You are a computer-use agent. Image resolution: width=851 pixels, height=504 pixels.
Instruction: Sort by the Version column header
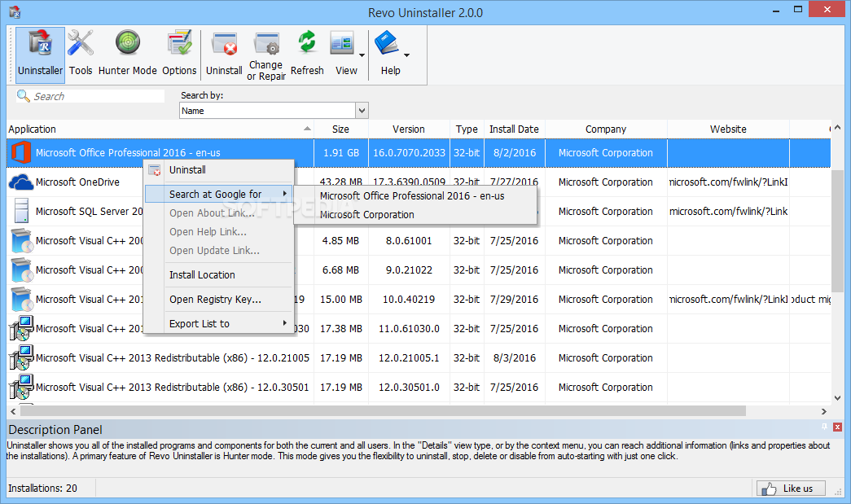coord(409,129)
